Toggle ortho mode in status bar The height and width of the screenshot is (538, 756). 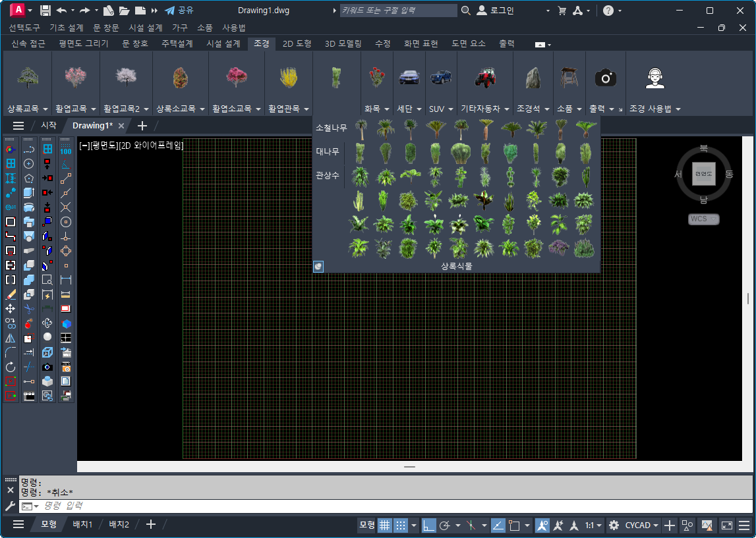pos(429,525)
